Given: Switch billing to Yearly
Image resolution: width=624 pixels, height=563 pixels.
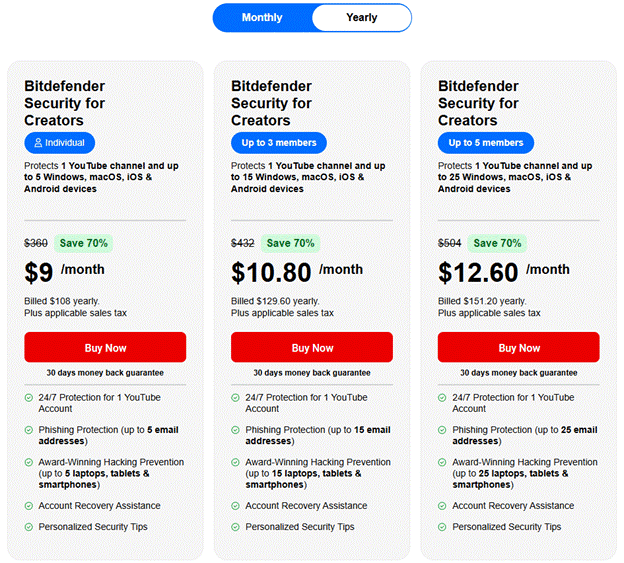Looking at the screenshot, I should tap(361, 18).
